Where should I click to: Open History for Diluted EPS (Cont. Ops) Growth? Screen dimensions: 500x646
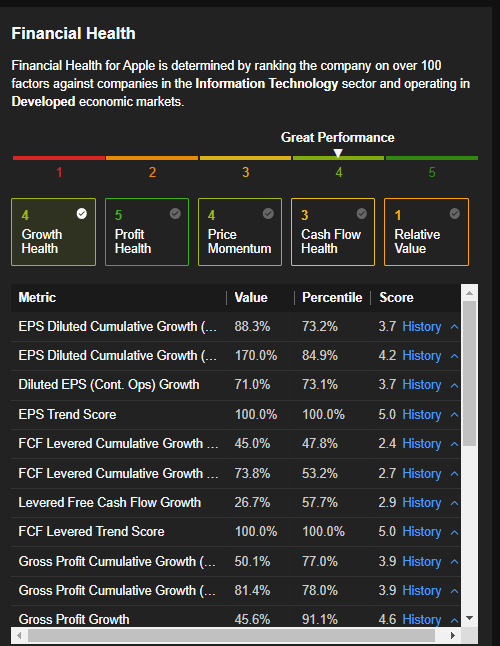tap(422, 385)
